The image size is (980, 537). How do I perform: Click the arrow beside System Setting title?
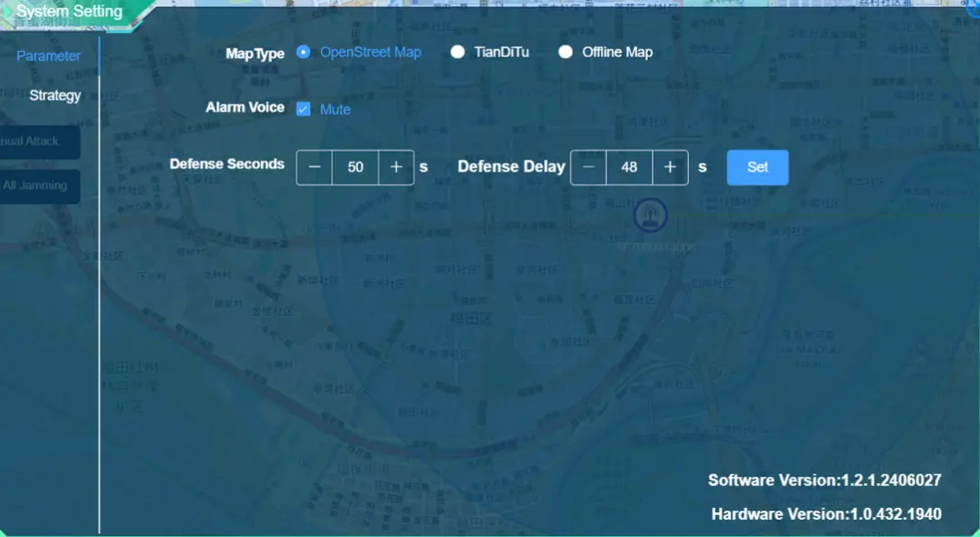tap(7, 13)
